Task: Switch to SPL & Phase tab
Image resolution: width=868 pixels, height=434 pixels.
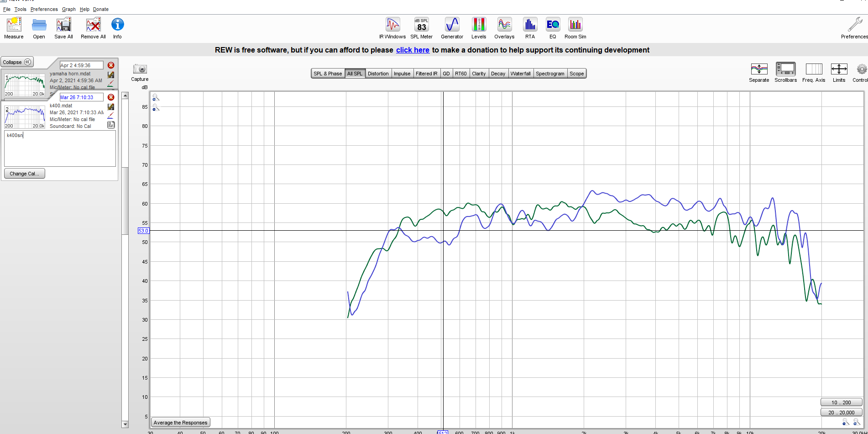Action: tap(328, 74)
